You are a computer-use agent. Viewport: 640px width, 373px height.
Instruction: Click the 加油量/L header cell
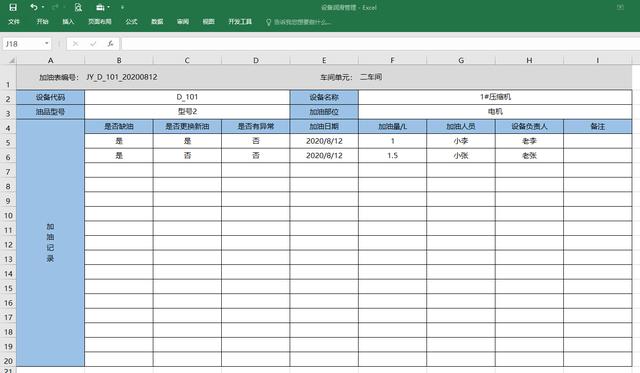tap(393, 127)
